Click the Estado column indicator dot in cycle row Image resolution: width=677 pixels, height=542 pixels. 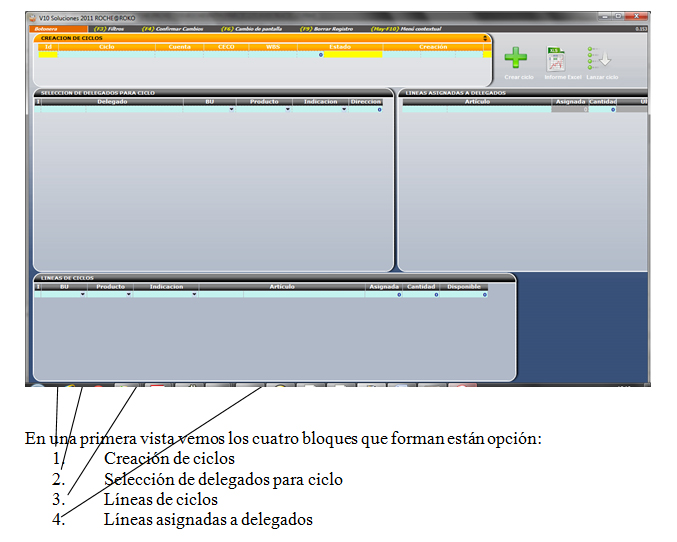click(320, 54)
